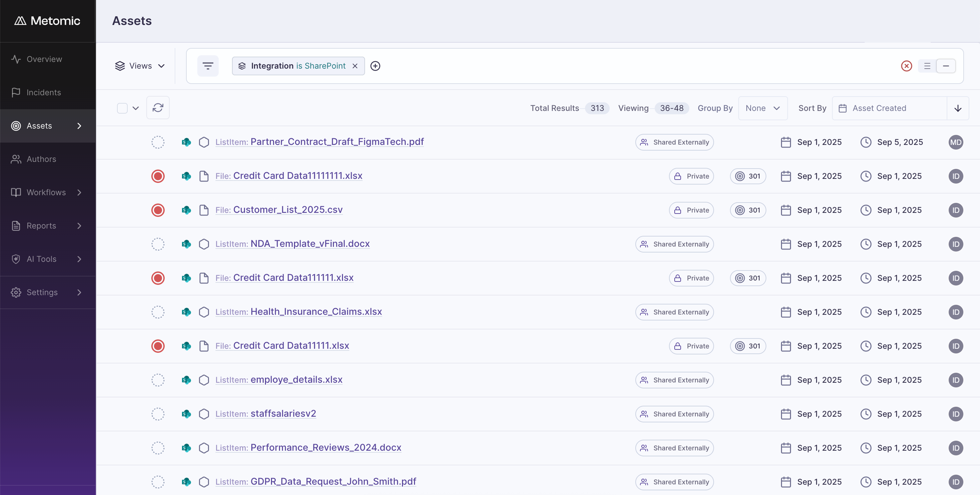Click file icon beside Credit Card Data11111111.xlsx
The width and height of the screenshot is (980, 495).
[x=204, y=176]
